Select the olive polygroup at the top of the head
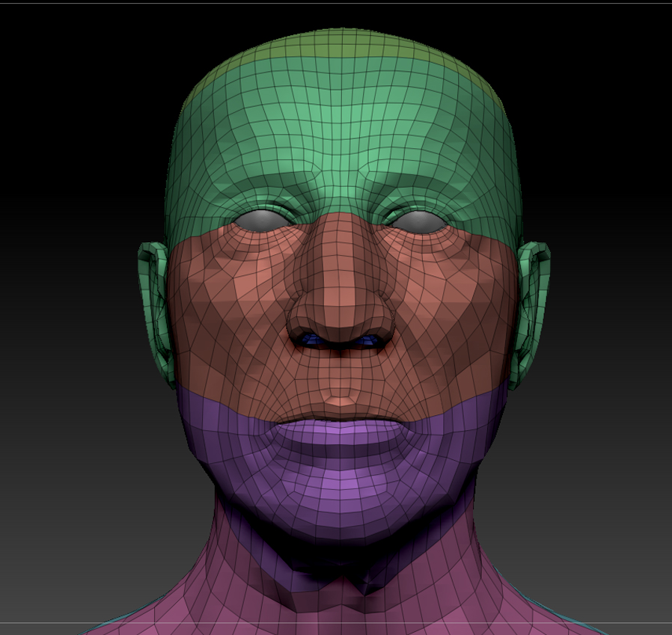Image resolution: width=672 pixels, height=635 pixels. pyautogui.click(x=341, y=43)
